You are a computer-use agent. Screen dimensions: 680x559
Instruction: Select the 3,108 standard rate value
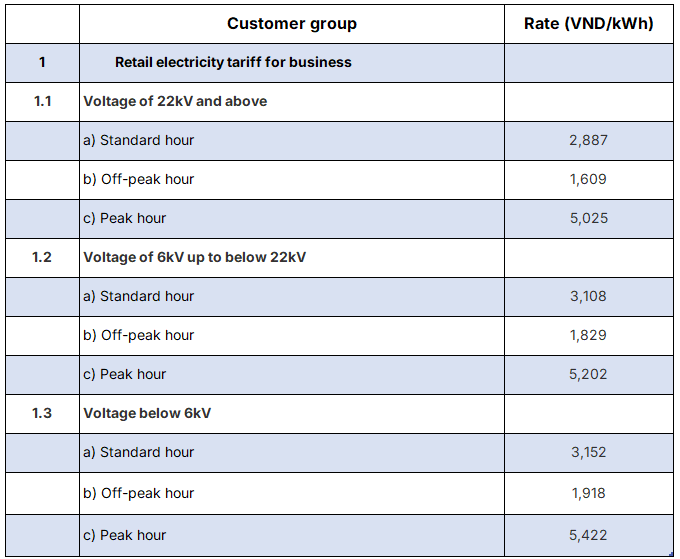pyautogui.click(x=588, y=296)
